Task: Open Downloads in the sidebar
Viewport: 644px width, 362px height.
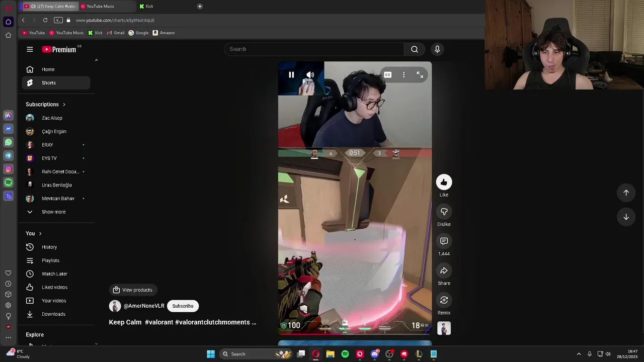Action: point(56,314)
